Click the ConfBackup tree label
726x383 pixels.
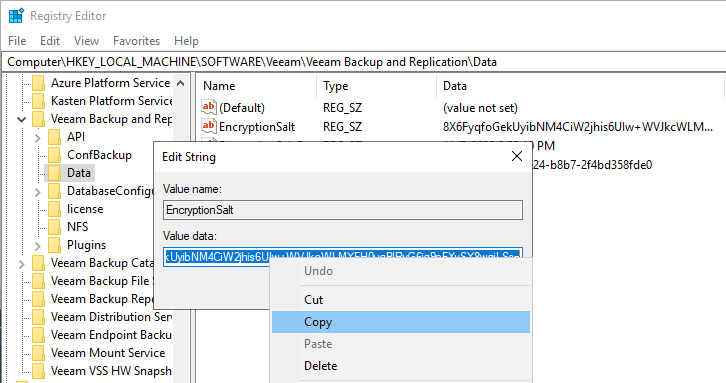99,155
